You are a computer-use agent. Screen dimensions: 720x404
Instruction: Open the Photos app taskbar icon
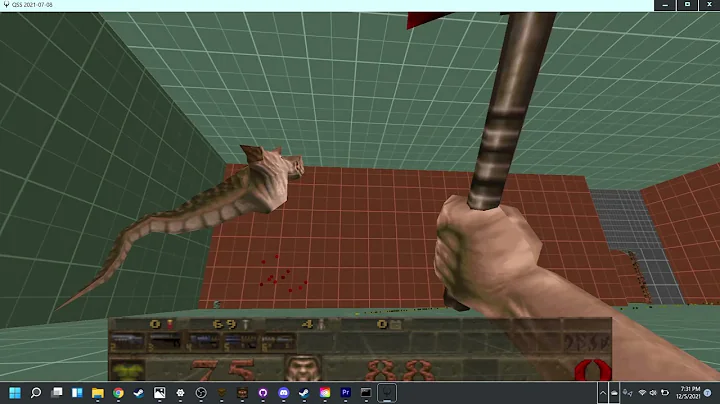click(x=159, y=393)
